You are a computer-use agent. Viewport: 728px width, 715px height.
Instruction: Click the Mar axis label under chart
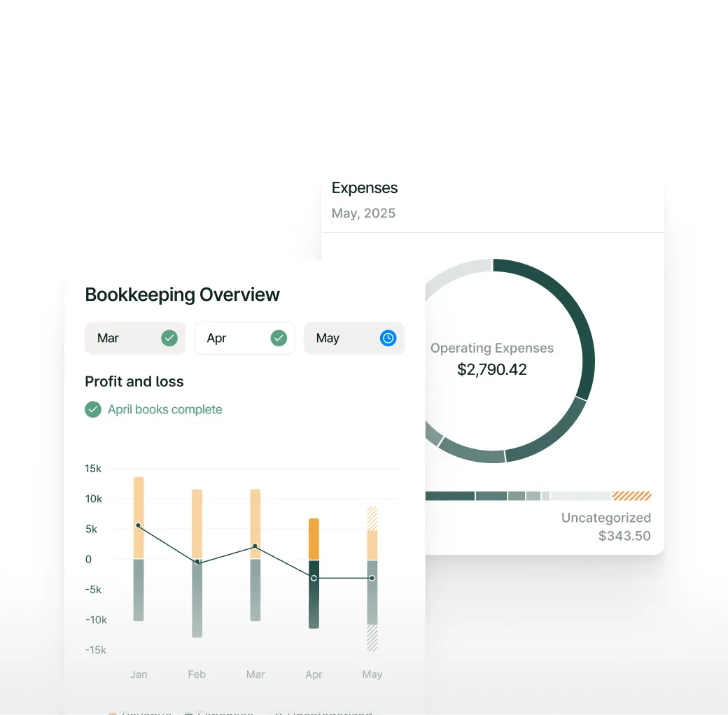[x=255, y=674]
